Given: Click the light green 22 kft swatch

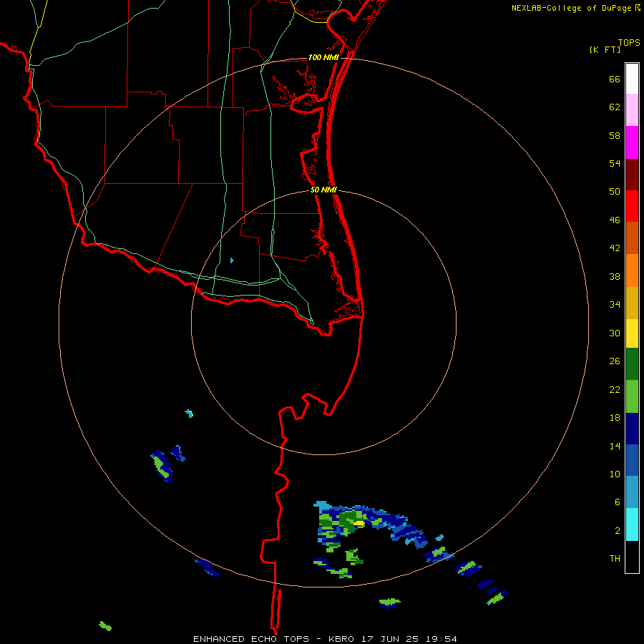Looking at the screenshot, I should (x=632, y=396).
